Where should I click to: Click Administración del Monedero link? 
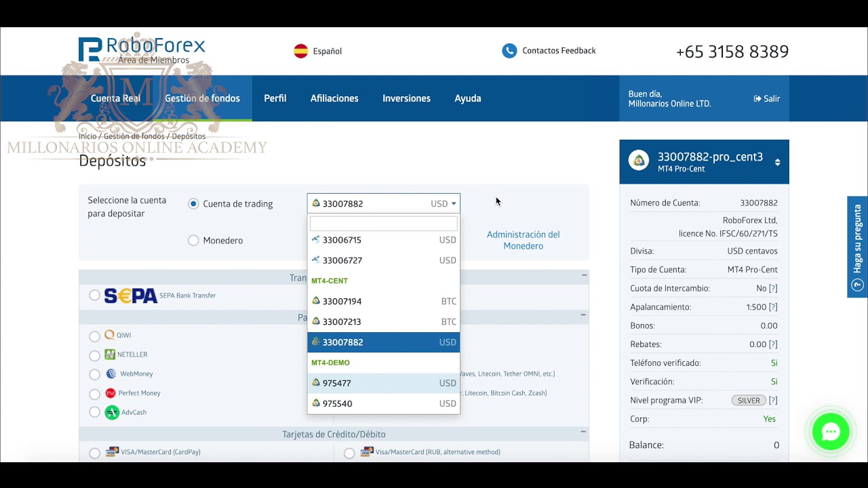(x=524, y=240)
